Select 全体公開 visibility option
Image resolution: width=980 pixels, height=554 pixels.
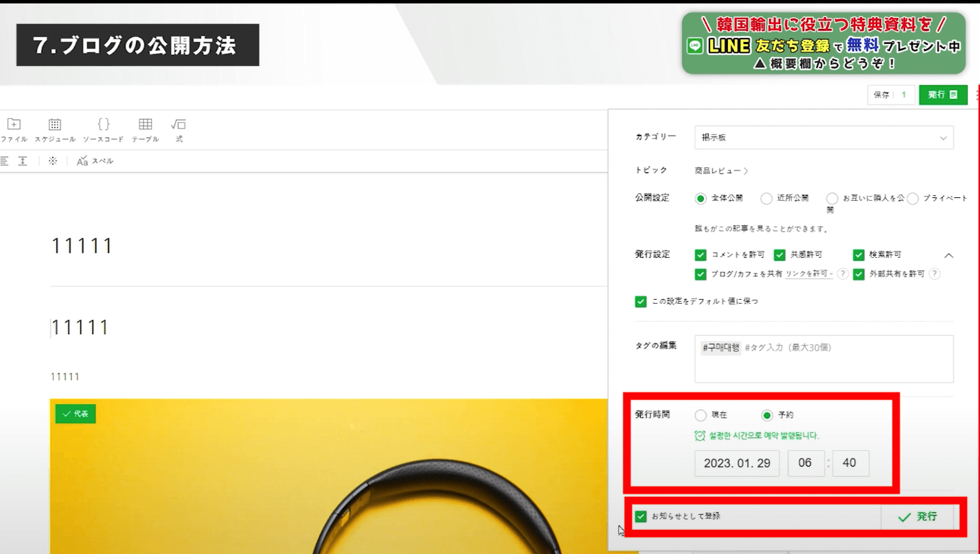[x=700, y=199]
